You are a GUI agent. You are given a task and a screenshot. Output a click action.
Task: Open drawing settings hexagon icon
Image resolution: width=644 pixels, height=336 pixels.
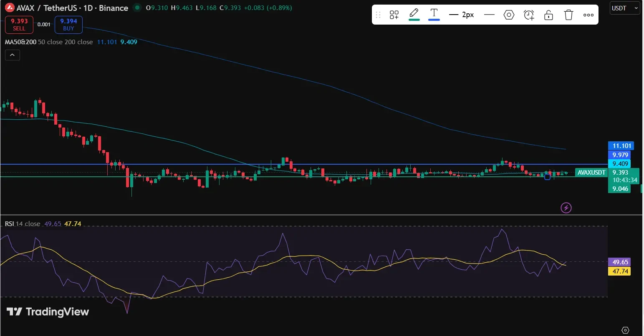509,15
